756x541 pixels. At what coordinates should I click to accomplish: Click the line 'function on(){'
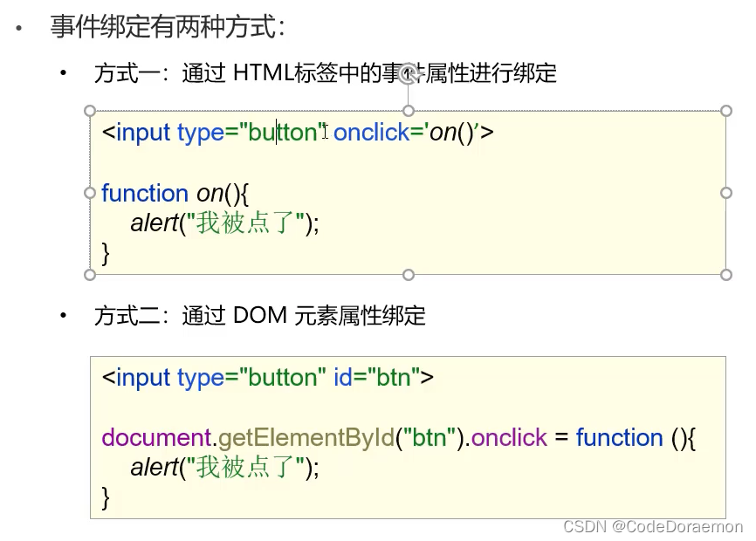pos(175,194)
